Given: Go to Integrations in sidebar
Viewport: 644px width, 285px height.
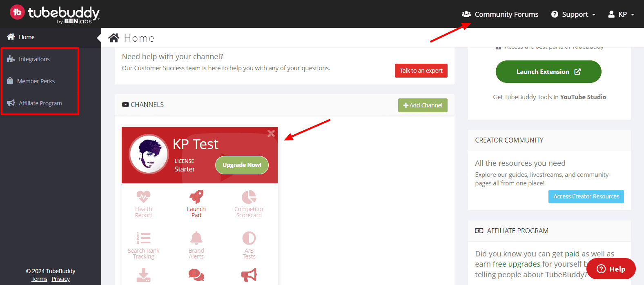Looking at the screenshot, I should tap(34, 59).
